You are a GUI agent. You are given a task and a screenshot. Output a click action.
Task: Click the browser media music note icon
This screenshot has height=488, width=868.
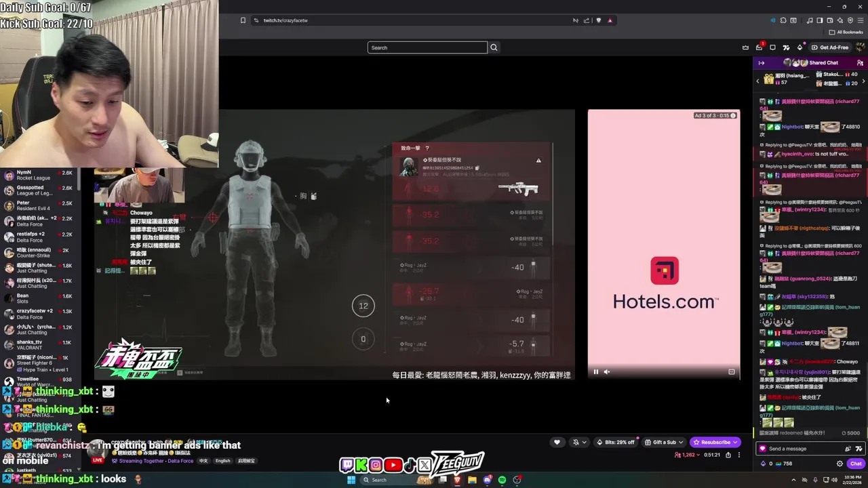(x=810, y=20)
